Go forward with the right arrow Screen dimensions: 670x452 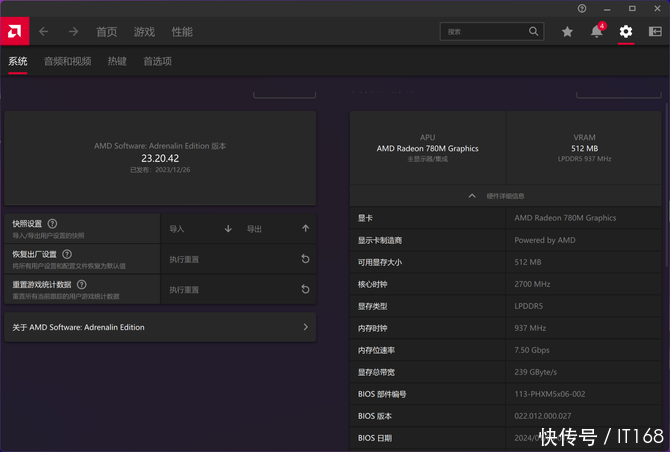point(73,32)
